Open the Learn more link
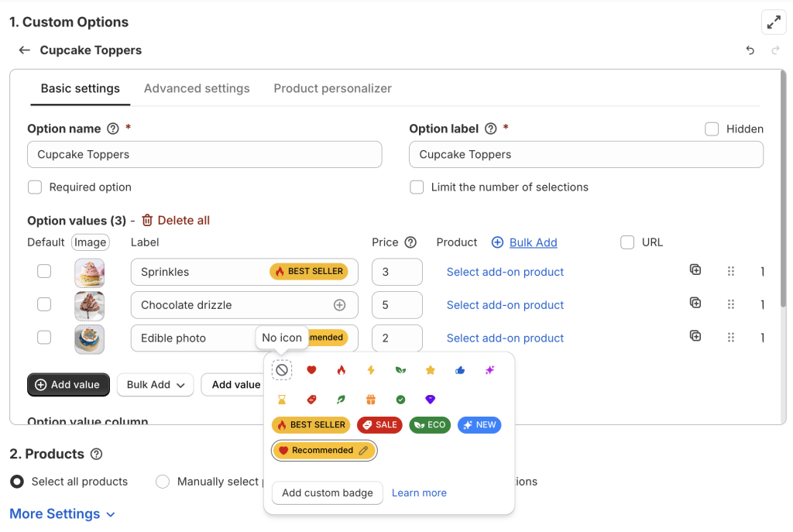Screen dimensions: 793x532 (x=419, y=493)
